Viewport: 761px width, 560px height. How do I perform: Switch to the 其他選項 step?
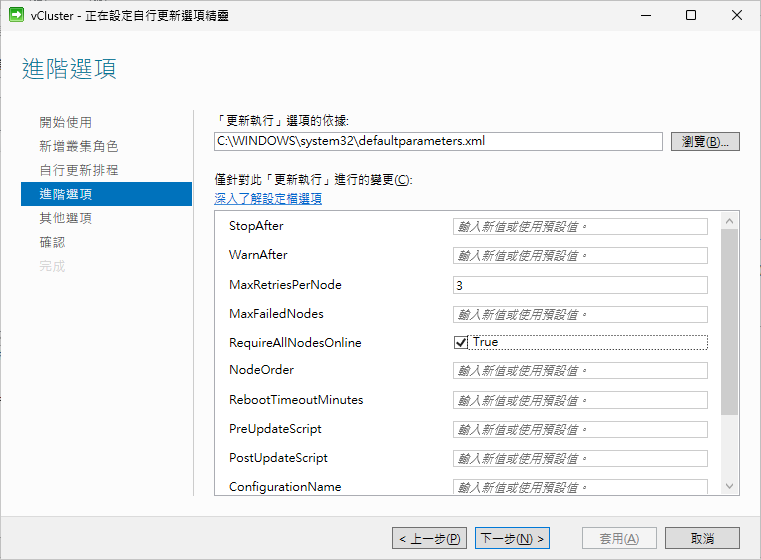(66, 218)
